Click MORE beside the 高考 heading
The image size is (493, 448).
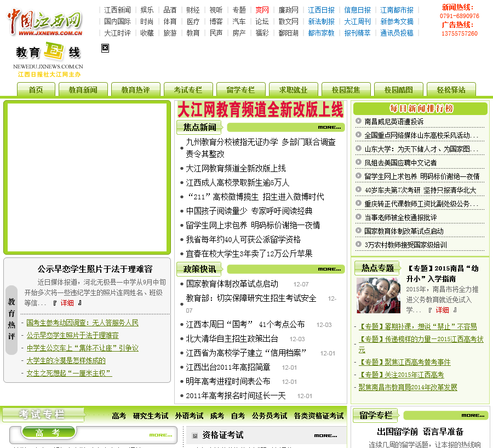[160, 435]
